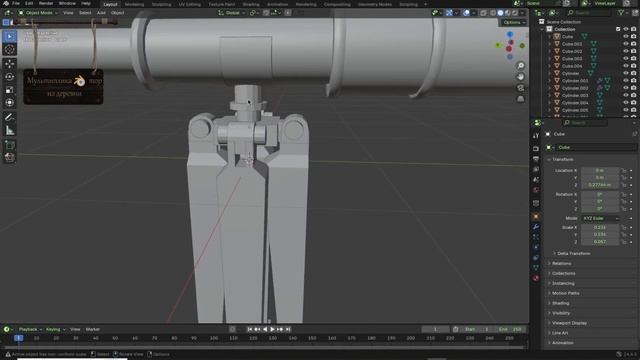Disable rendering for Cylinder.001 camera icon

(x=633, y=81)
